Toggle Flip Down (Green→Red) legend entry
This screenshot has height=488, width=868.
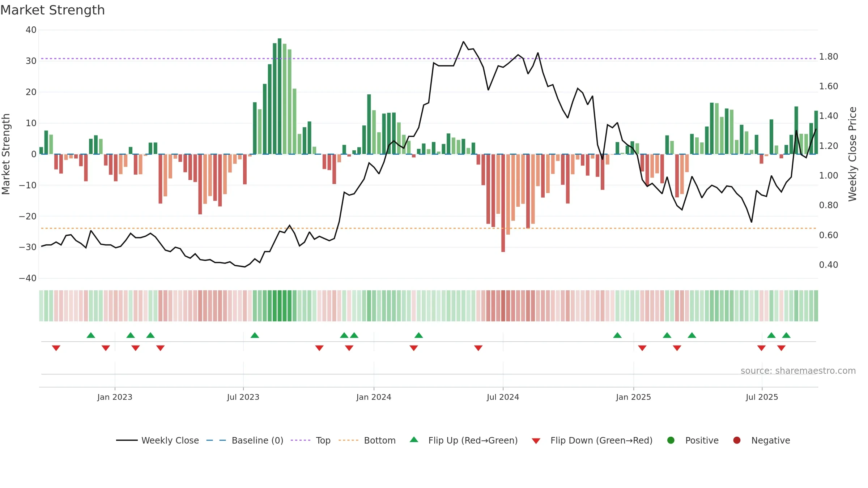pyautogui.click(x=592, y=440)
